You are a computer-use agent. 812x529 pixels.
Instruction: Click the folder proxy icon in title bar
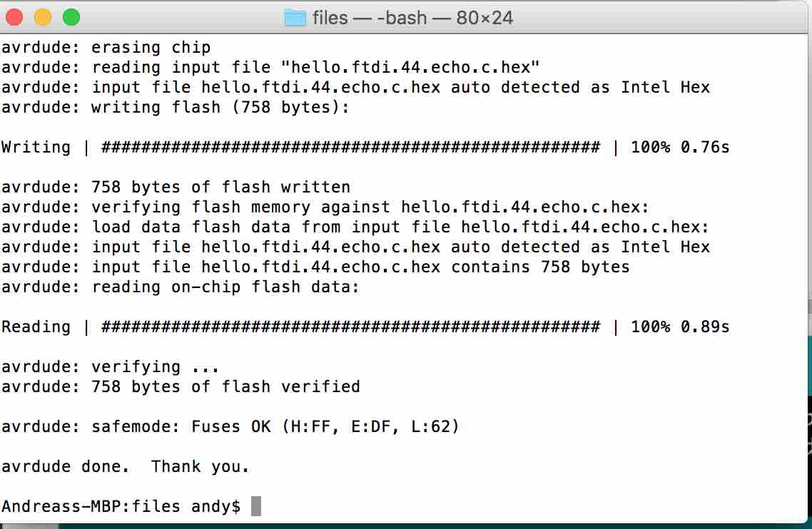point(295,18)
